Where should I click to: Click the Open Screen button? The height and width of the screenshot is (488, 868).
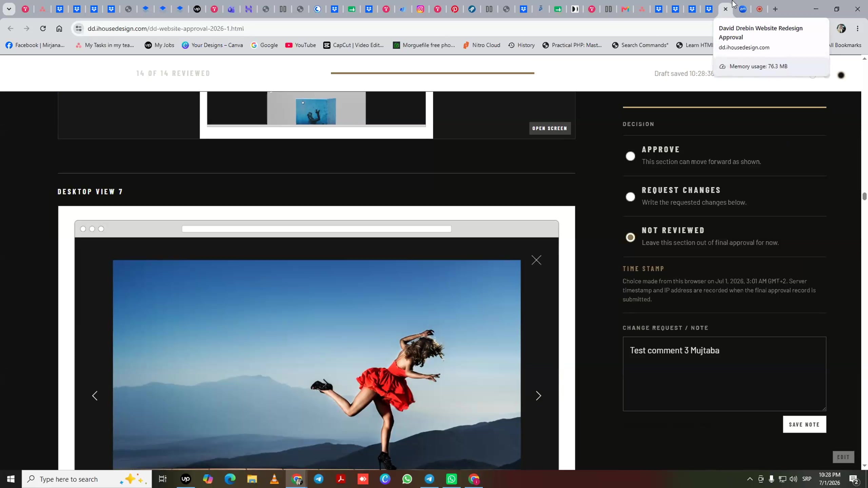[550, 128]
